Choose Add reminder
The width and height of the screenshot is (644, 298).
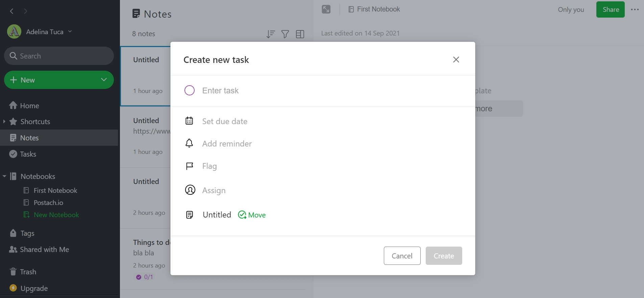pyautogui.click(x=227, y=144)
